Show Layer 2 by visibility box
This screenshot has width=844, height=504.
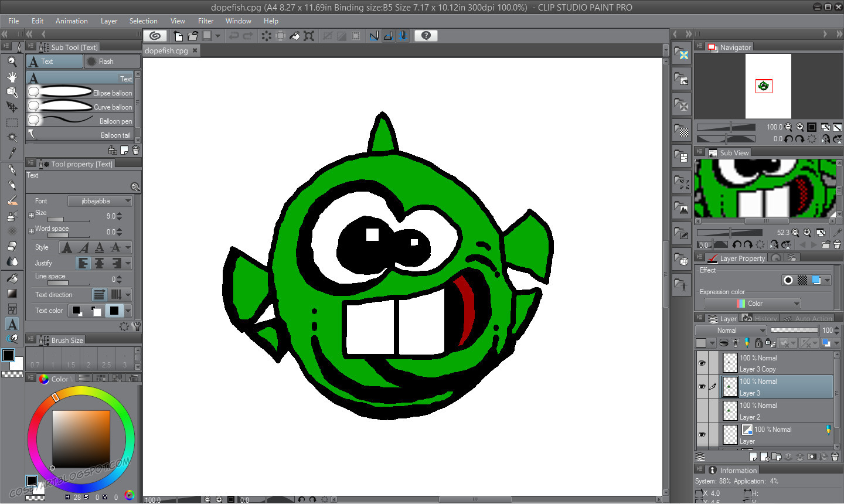click(x=702, y=411)
